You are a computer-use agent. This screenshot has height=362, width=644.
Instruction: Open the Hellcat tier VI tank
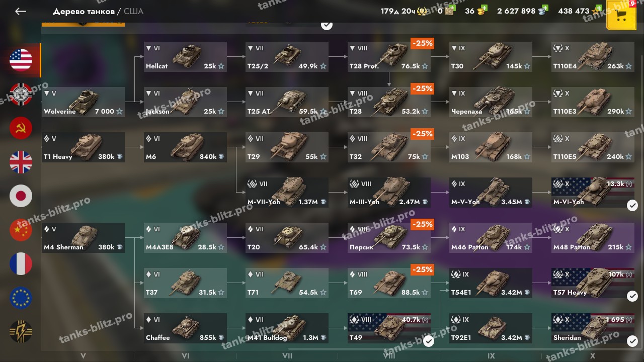click(185, 57)
